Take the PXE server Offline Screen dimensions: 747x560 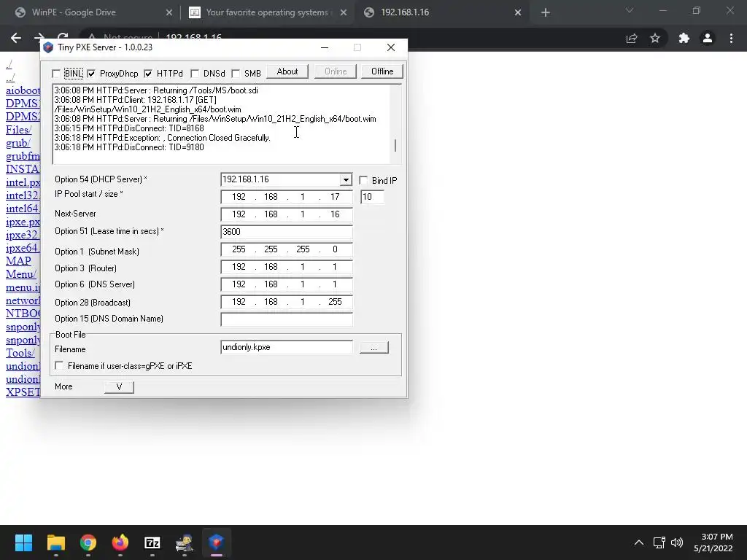pos(382,71)
